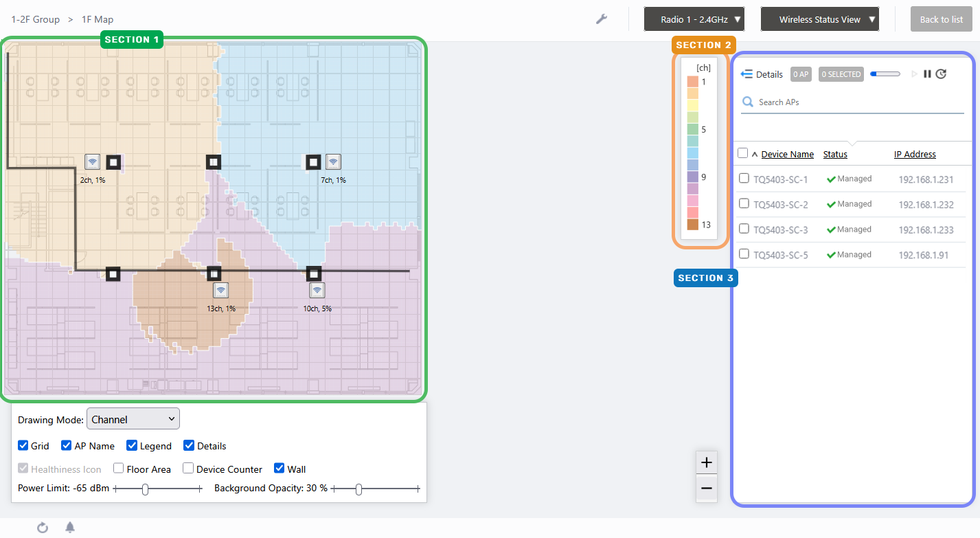
Task: Click the 1F Map breadcrumb
Action: (98, 19)
